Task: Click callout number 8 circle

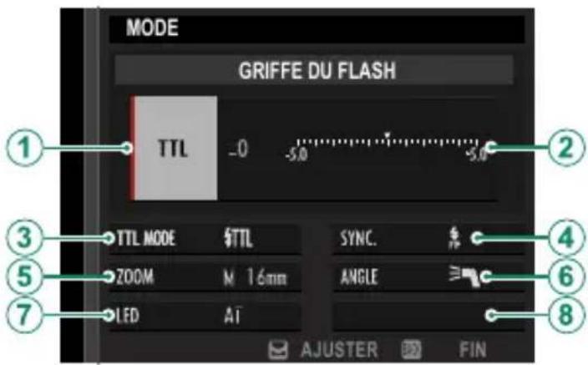Action: tap(566, 315)
